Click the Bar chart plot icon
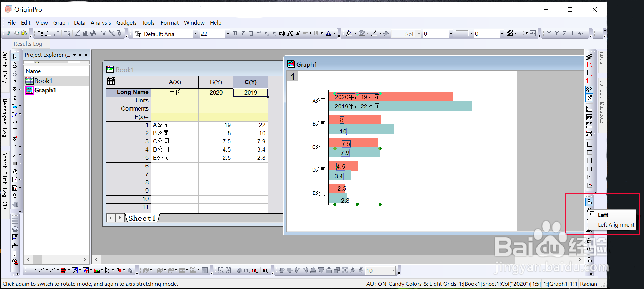644x289 pixels. [63, 270]
